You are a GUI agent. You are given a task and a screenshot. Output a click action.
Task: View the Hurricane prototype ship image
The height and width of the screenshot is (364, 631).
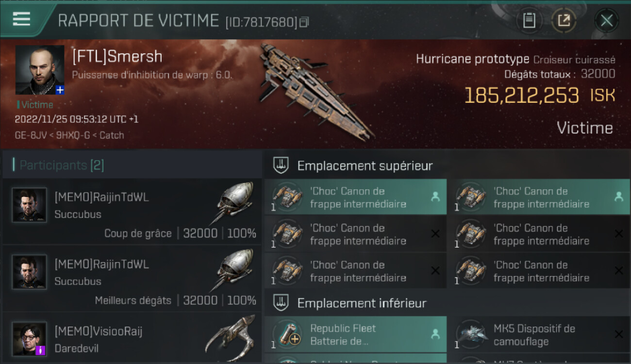(315, 90)
